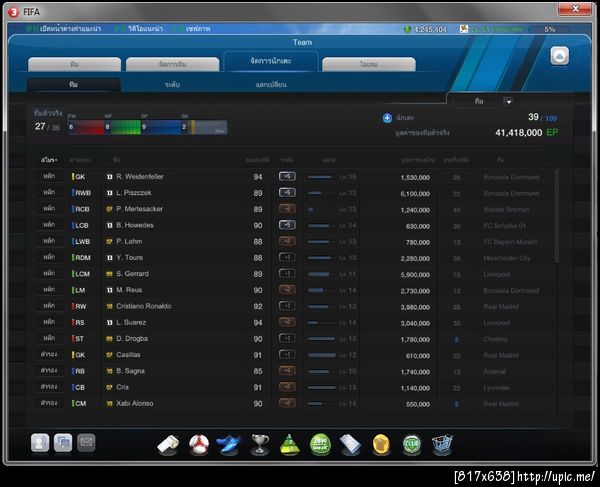The height and width of the screenshot is (487, 600).
Task: Click the blue plus icon beside player count
Action: click(387, 118)
